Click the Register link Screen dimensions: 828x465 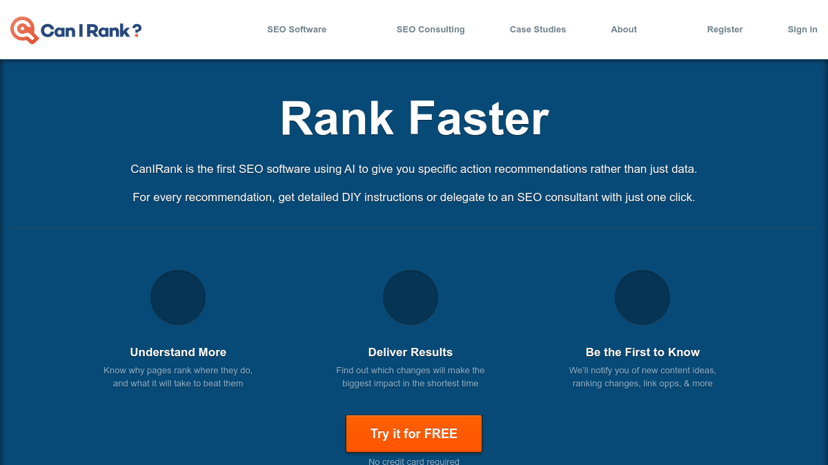724,30
